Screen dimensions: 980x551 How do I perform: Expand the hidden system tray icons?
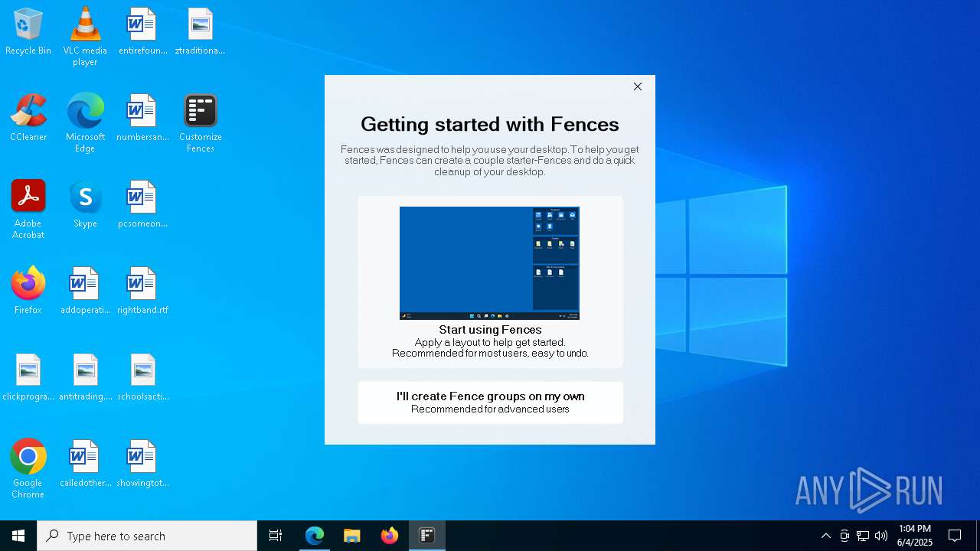click(825, 536)
